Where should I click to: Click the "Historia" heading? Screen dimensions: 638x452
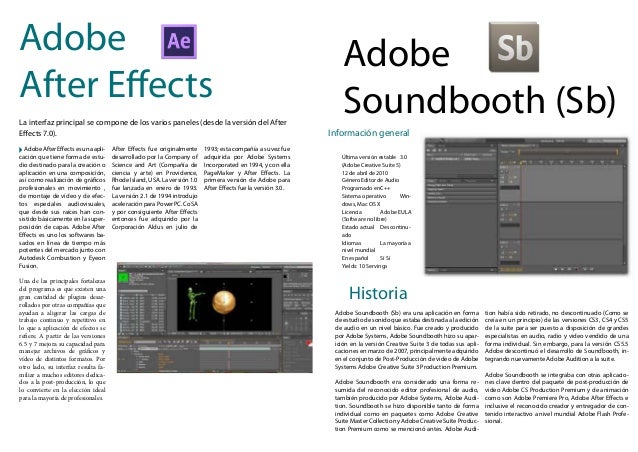(378, 293)
